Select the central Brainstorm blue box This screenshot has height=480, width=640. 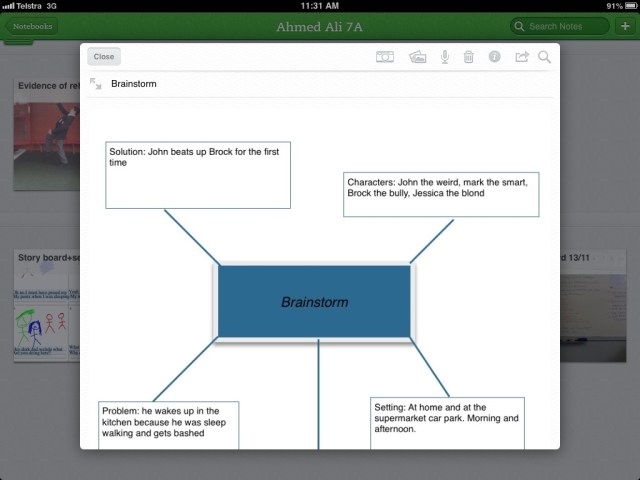click(x=314, y=301)
